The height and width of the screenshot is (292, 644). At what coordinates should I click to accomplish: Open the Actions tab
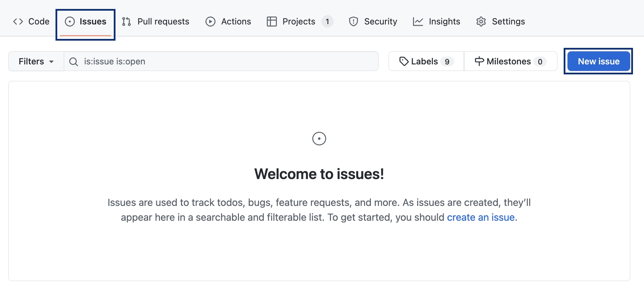click(236, 22)
